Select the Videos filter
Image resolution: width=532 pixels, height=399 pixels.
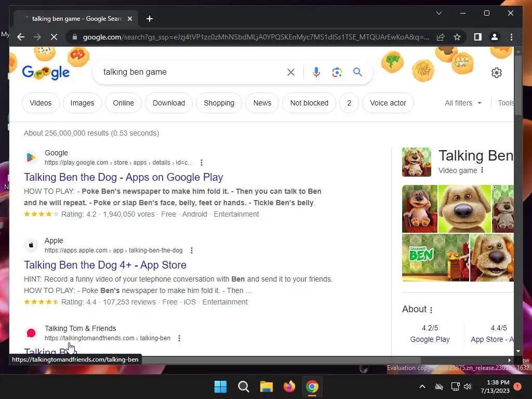[x=41, y=103]
